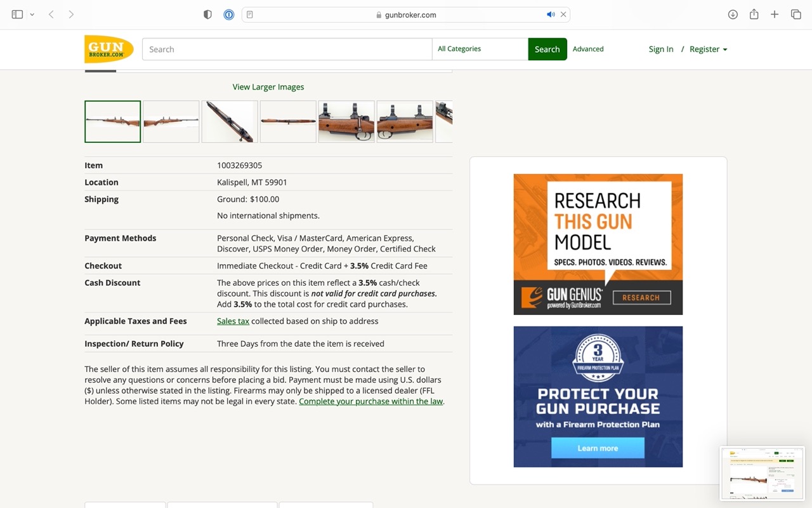Viewport: 812px width, 508px height.
Task: Click the Ground: $100.00 shipping value
Action: (x=248, y=199)
